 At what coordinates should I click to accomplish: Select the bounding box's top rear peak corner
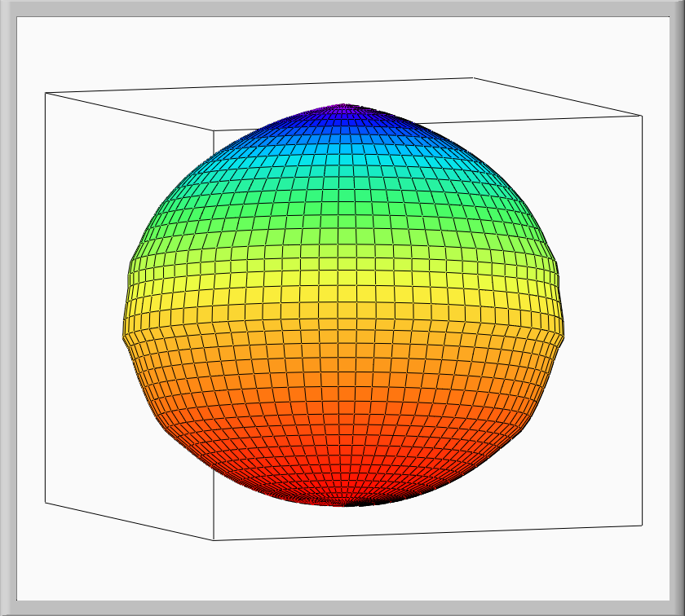tap(473, 77)
